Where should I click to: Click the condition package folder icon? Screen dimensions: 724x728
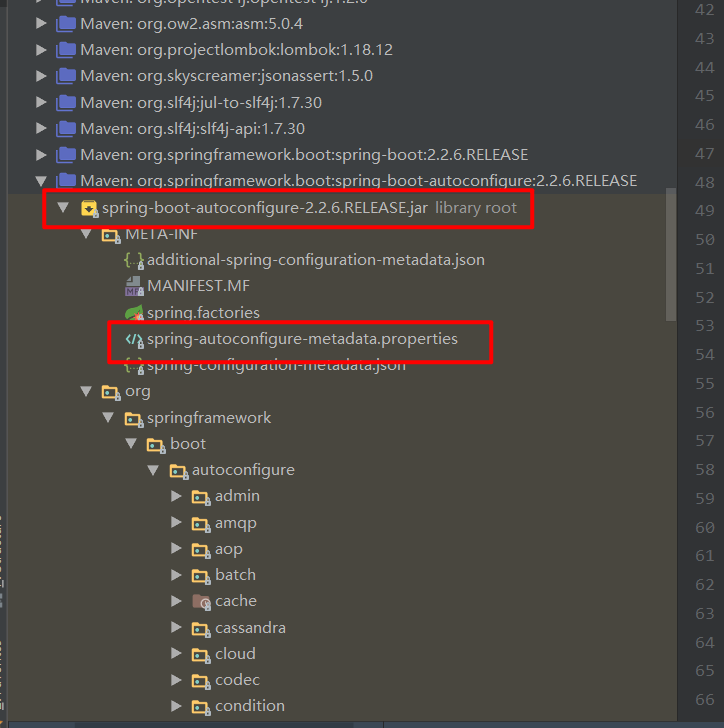pyautogui.click(x=201, y=707)
